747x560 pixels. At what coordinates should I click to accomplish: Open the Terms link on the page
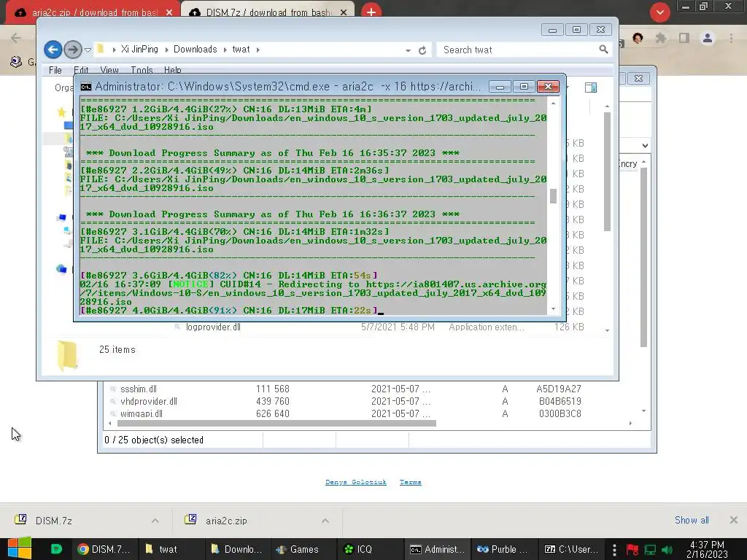coord(410,482)
